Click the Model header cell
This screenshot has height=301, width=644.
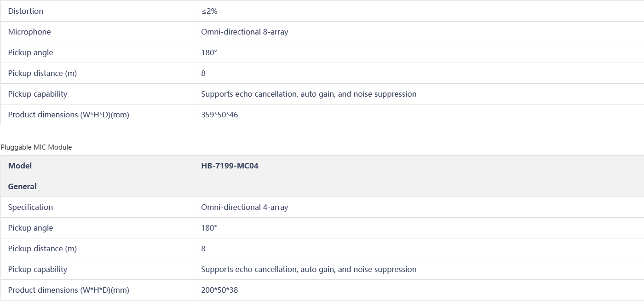20,166
